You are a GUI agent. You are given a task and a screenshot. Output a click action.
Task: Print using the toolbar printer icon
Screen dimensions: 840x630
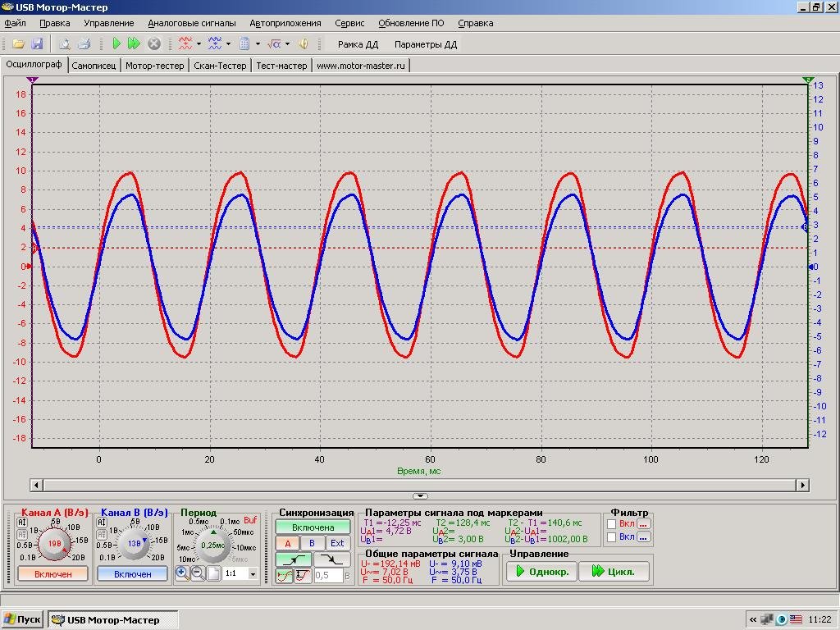pyautogui.click(x=84, y=44)
